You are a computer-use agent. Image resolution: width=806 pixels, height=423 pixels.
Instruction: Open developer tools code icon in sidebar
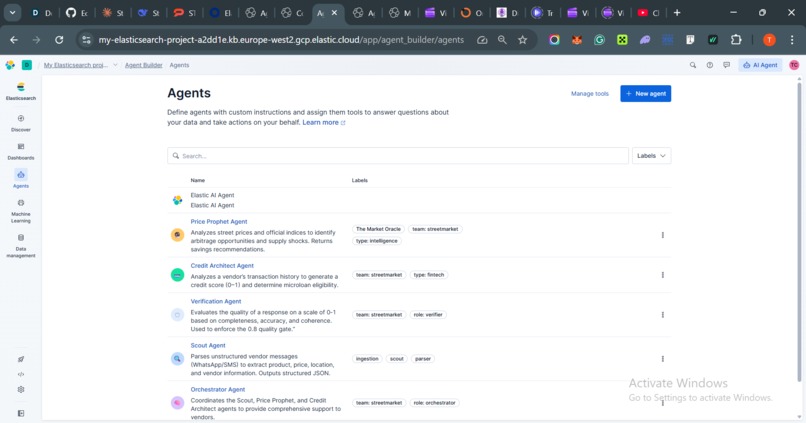[21, 374]
